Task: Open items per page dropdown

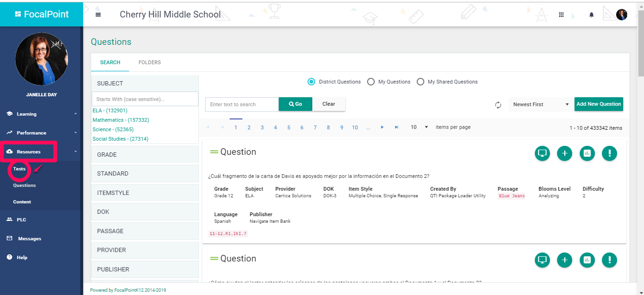Action: [x=420, y=127]
